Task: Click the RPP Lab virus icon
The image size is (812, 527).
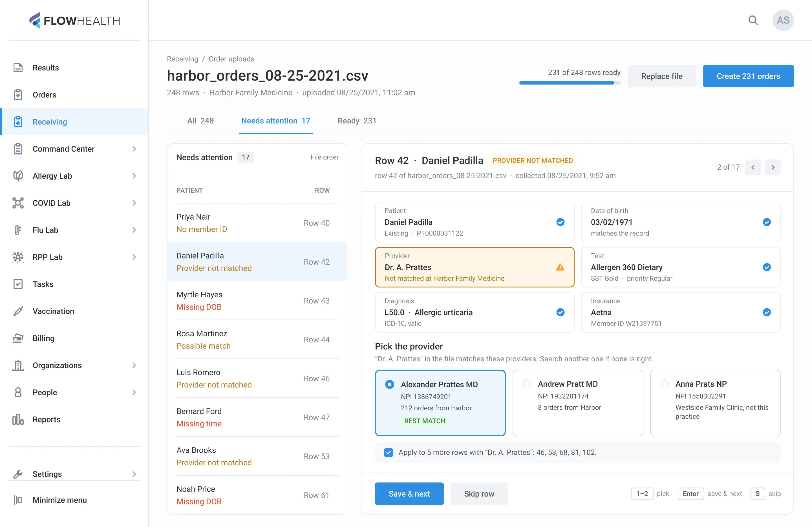Action: point(18,257)
